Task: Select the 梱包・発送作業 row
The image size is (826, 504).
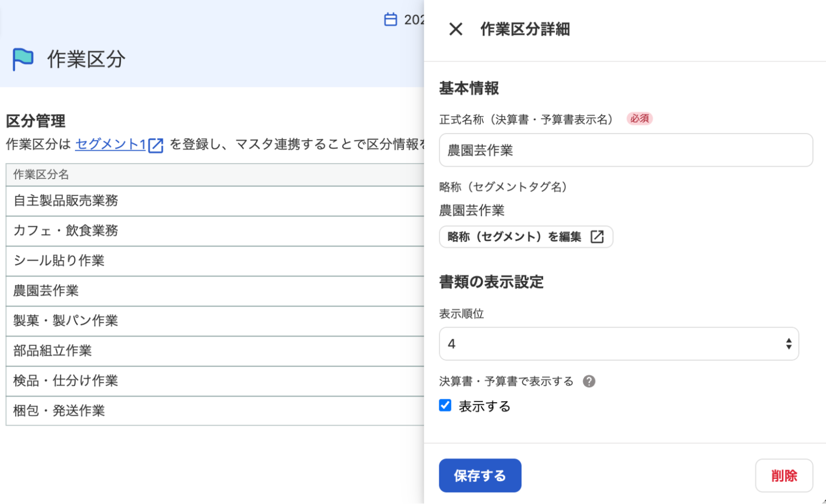Action: [215, 411]
